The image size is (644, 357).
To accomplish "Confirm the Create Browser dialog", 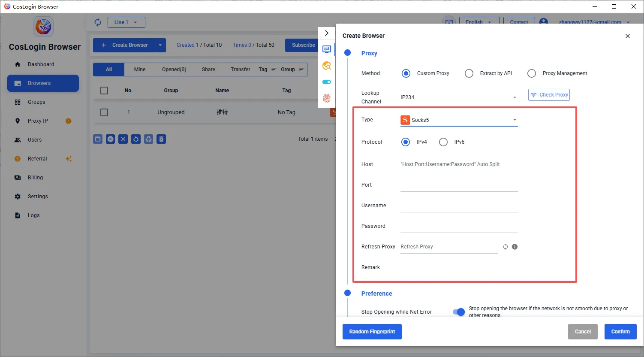I will click(x=620, y=332).
